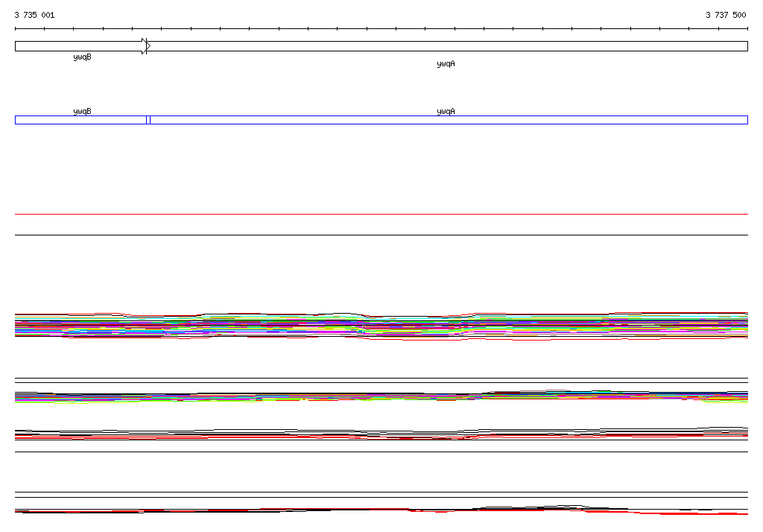Click the ywqB gene arrow in the top track
Screen dimensions: 763x532
pyautogui.click(x=80, y=46)
